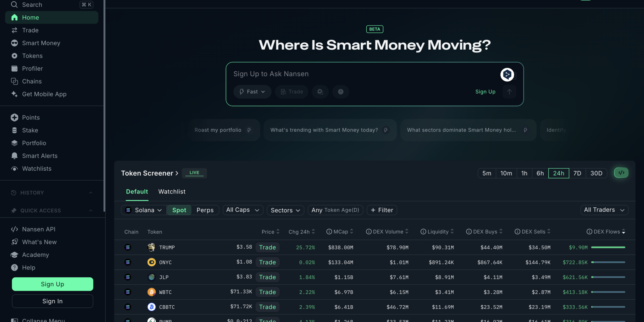The width and height of the screenshot is (644, 322).
Task: Select the Spot market toggle
Action: coord(179,210)
